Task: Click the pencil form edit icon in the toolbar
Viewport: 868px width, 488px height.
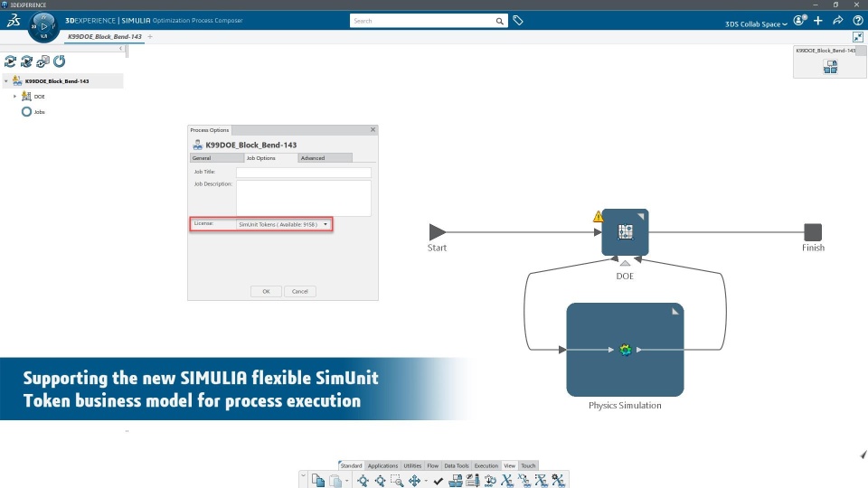Action: click(x=473, y=480)
